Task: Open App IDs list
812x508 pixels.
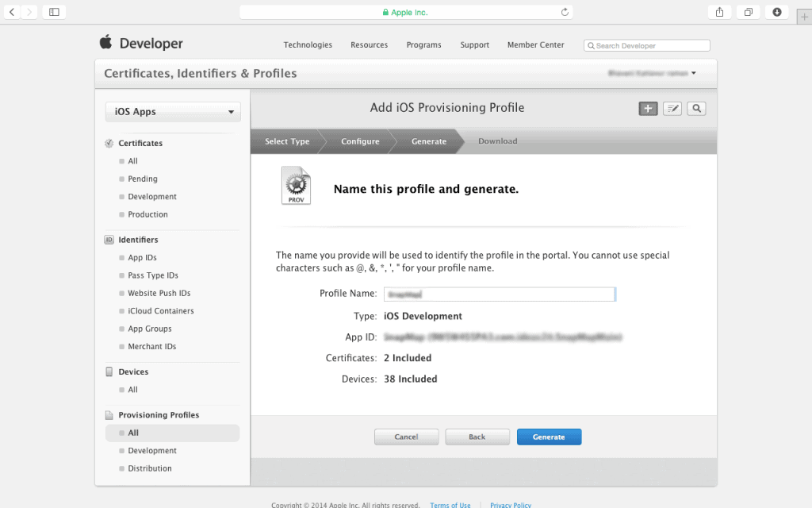Action: [x=143, y=258]
